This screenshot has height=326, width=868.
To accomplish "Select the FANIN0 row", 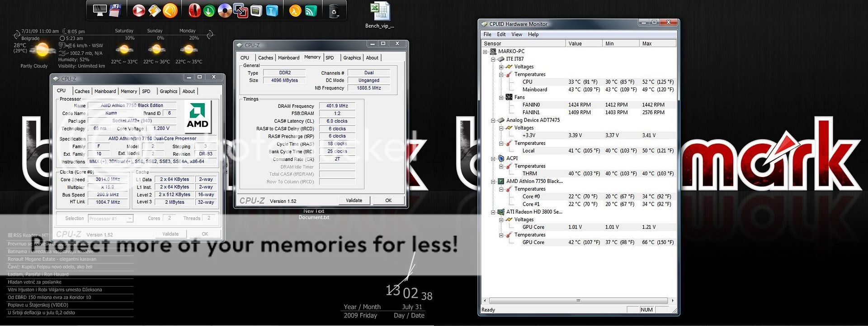I will tap(579, 105).
